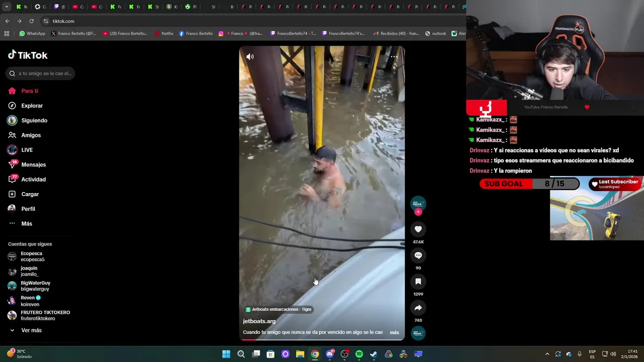Open the volume control in system tray

pos(613,354)
